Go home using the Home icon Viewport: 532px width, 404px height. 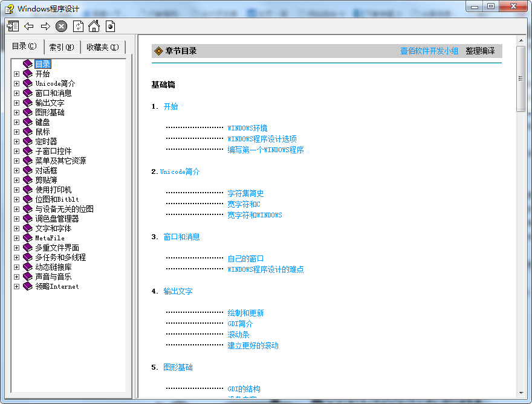tap(92, 25)
